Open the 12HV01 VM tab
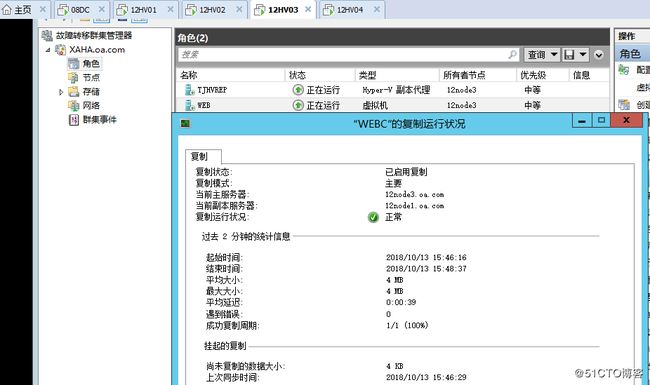 point(143,10)
